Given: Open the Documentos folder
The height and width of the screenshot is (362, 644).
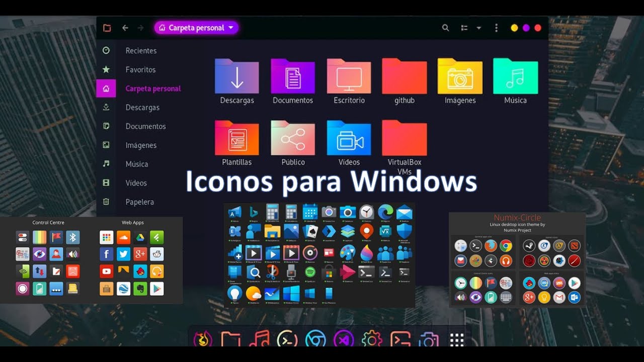Looking at the screenshot, I should [293, 77].
